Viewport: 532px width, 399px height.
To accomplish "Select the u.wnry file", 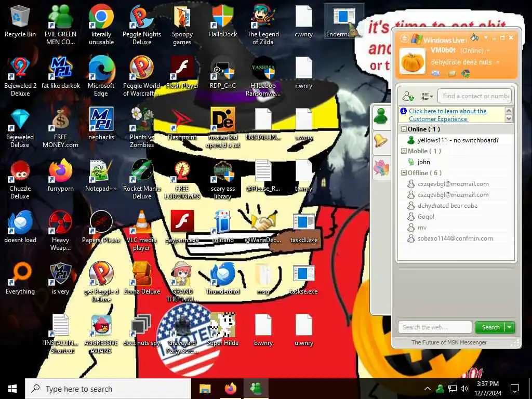I will point(303,330).
